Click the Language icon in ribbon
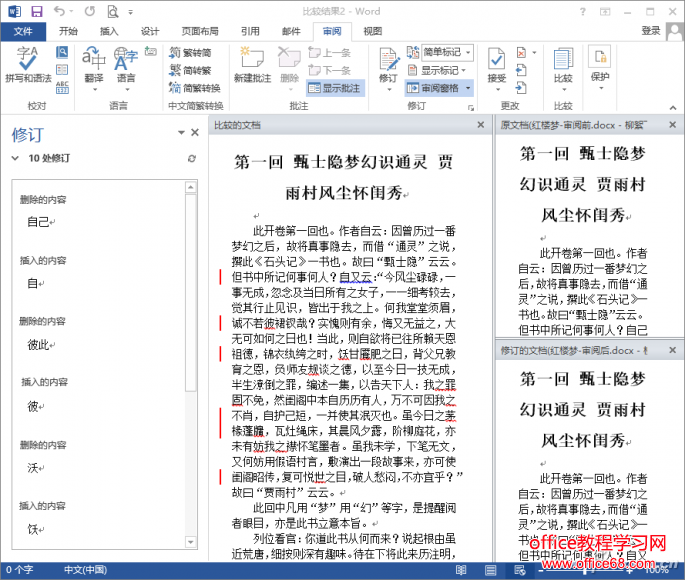The width and height of the screenshot is (685, 580). (126, 63)
